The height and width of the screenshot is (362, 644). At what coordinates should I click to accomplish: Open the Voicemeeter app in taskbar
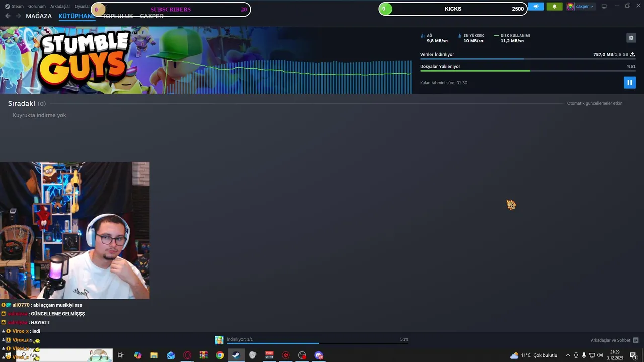[x=269, y=355]
